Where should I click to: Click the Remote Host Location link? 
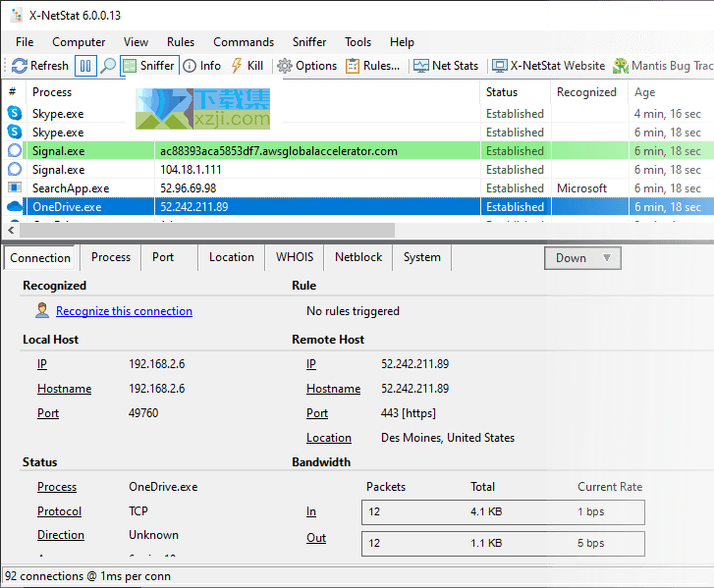[x=329, y=438]
